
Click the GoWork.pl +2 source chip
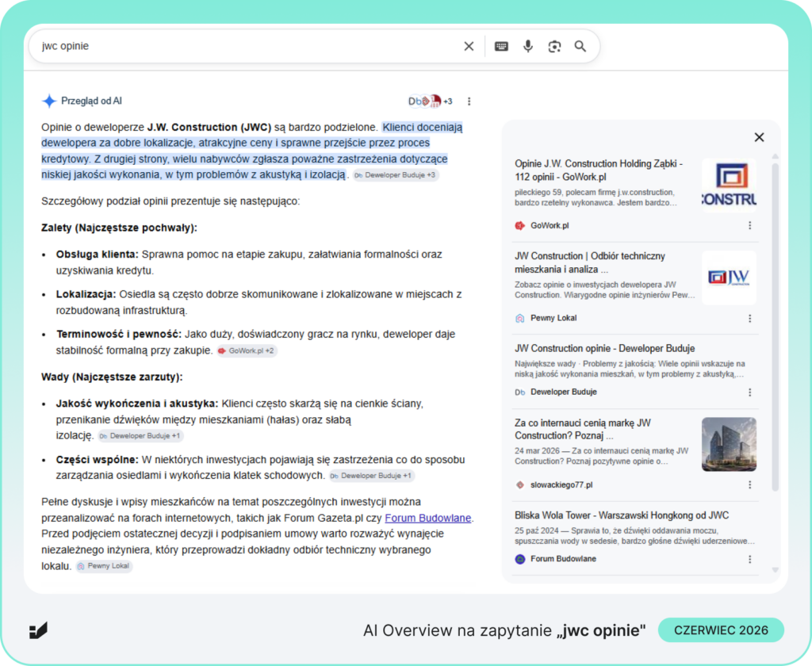(247, 350)
